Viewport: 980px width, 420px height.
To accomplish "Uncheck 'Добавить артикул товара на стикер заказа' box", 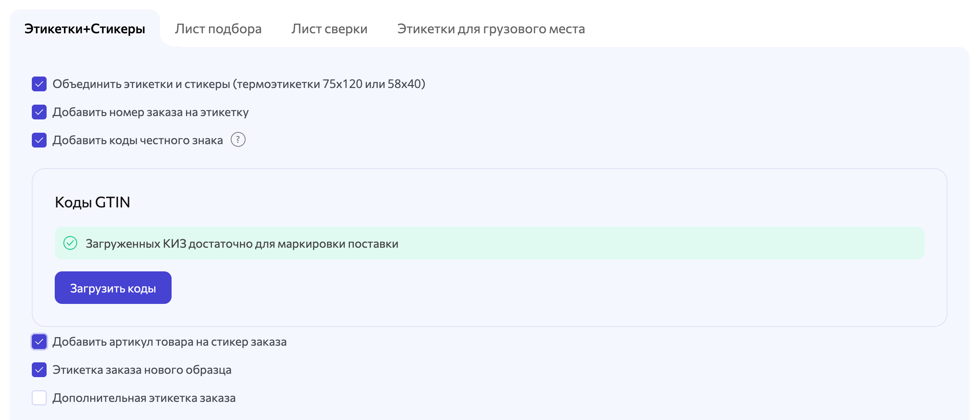I will [39, 342].
